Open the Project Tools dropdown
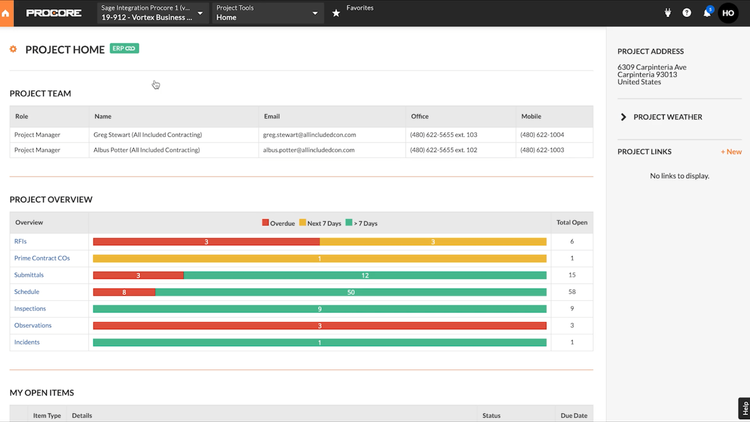Screen dimensions: 750x422 (267, 13)
